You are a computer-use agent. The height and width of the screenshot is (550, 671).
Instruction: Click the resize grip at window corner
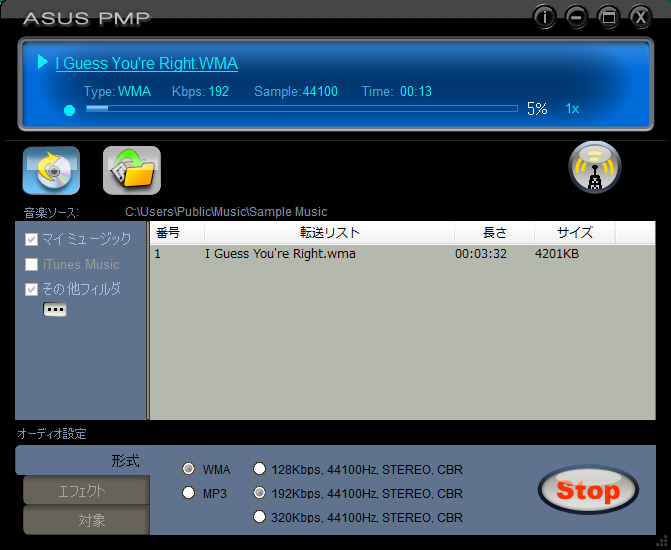(664, 543)
